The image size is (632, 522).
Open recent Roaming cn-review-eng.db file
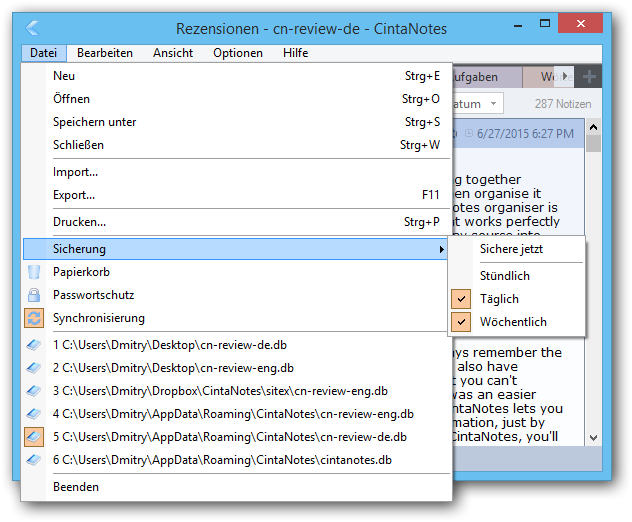coord(236,414)
